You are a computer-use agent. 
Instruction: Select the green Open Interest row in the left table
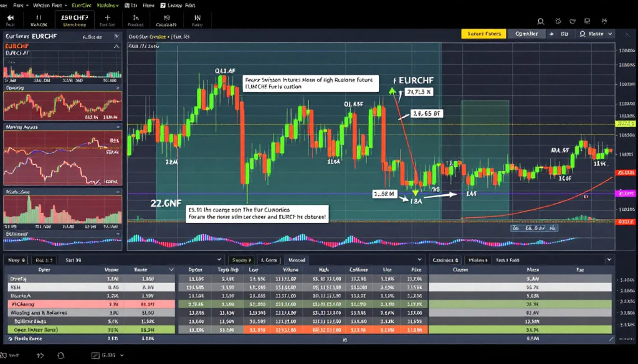point(91,330)
